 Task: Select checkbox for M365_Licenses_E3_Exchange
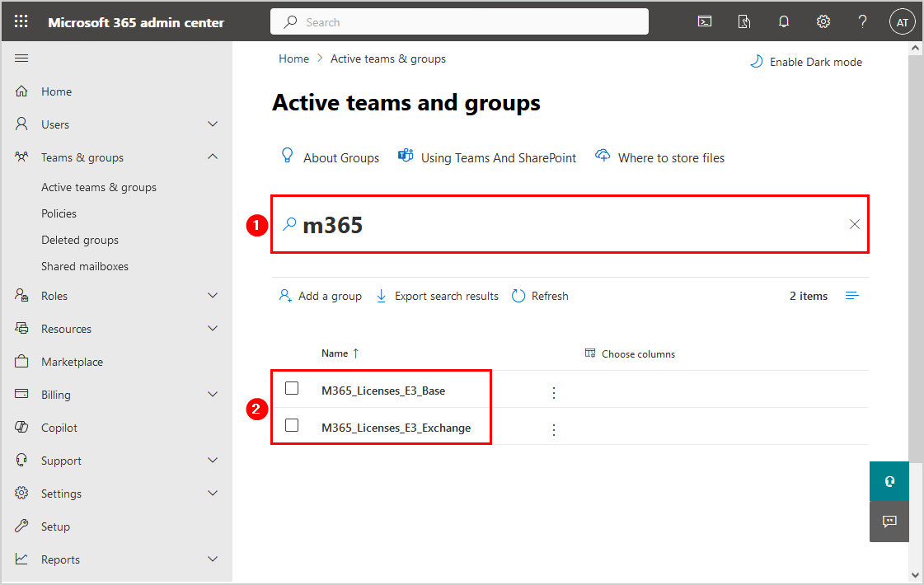click(x=292, y=425)
